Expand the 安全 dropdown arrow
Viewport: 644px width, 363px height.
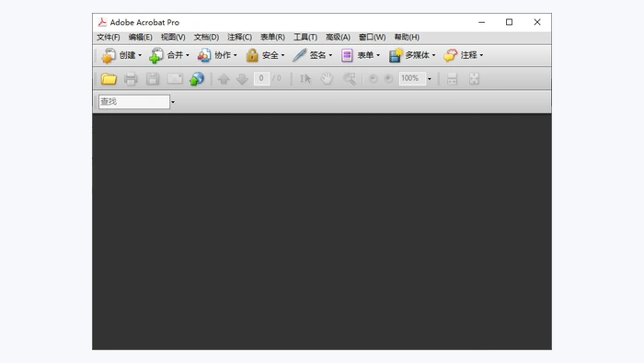click(283, 55)
